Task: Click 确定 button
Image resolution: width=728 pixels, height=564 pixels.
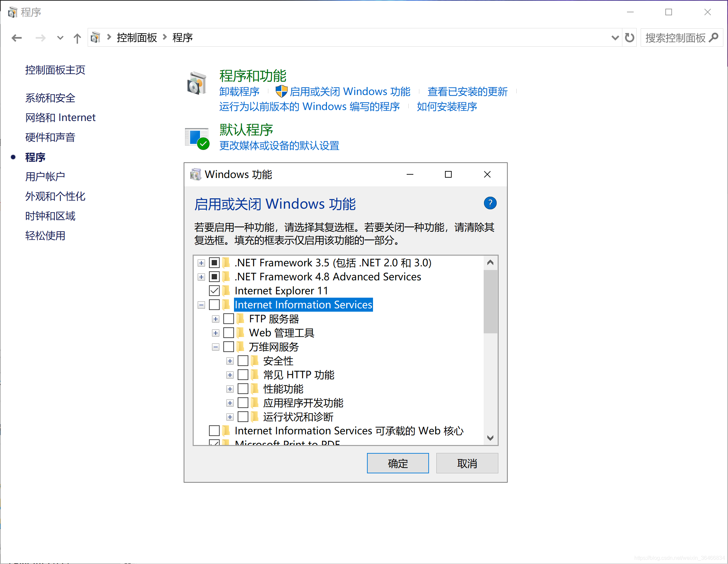Action: [x=398, y=463]
